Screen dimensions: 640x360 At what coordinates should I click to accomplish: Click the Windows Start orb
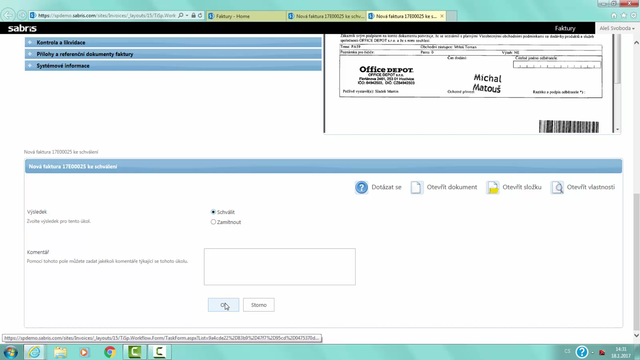[10, 352]
